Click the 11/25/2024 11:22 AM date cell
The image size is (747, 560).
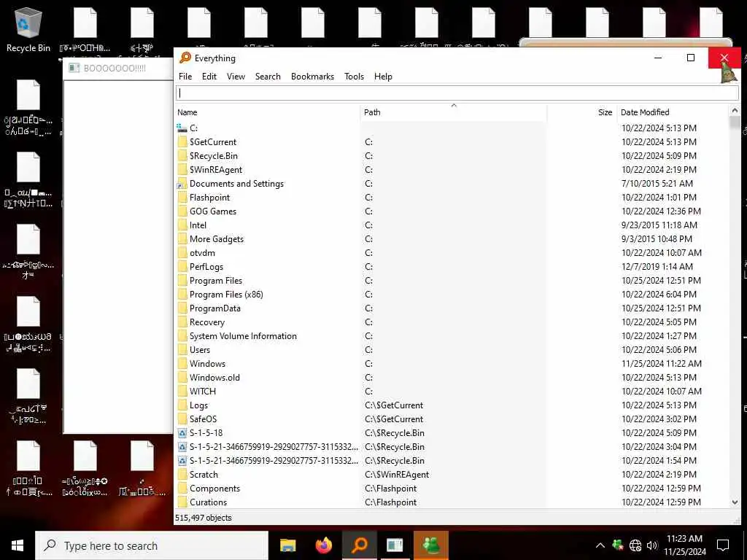tap(661, 363)
